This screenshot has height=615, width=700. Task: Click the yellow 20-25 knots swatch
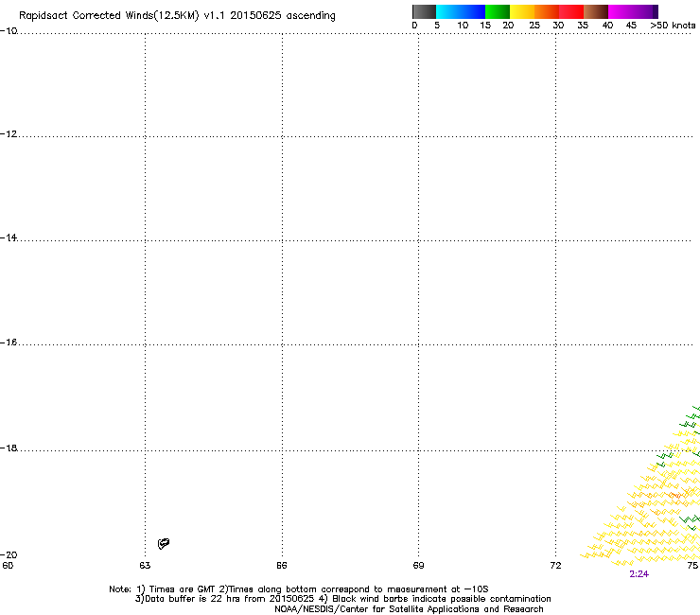click(x=522, y=11)
